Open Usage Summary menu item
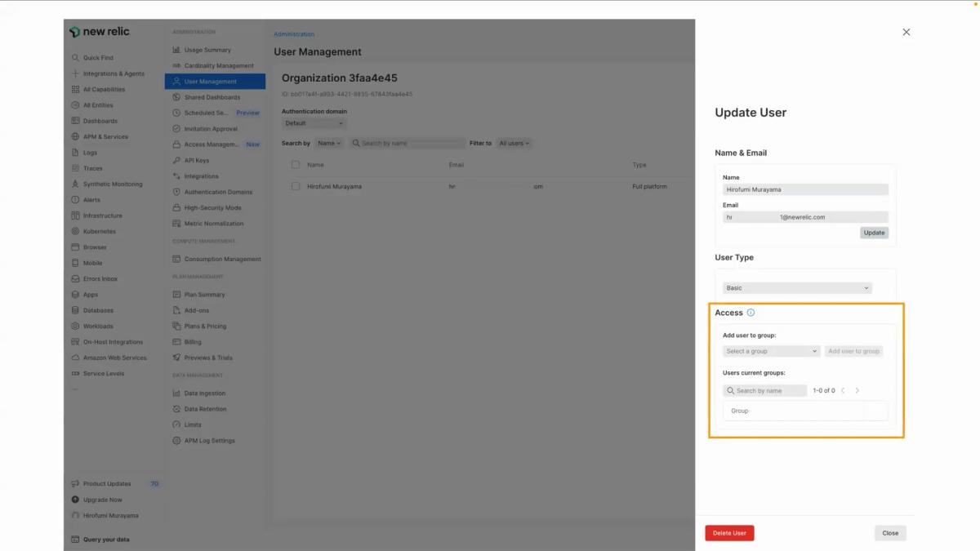The height and width of the screenshot is (551, 980). pyautogui.click(x=207, y=50)
